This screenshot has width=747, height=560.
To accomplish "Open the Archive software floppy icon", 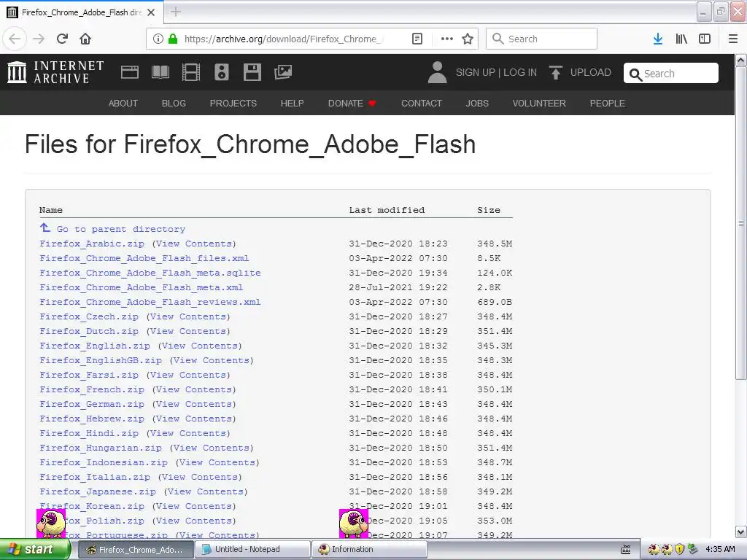I will (x=252, y=72).
